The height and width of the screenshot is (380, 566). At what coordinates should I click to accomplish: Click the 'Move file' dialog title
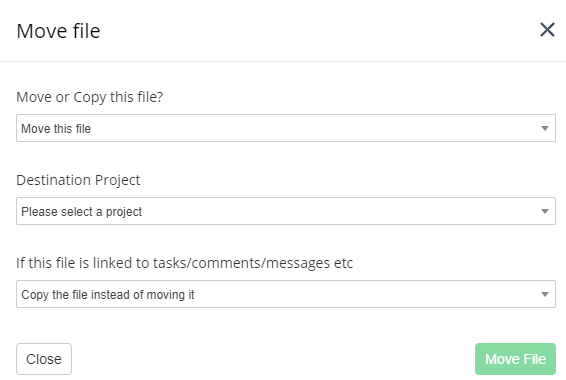tap(58, 31)
